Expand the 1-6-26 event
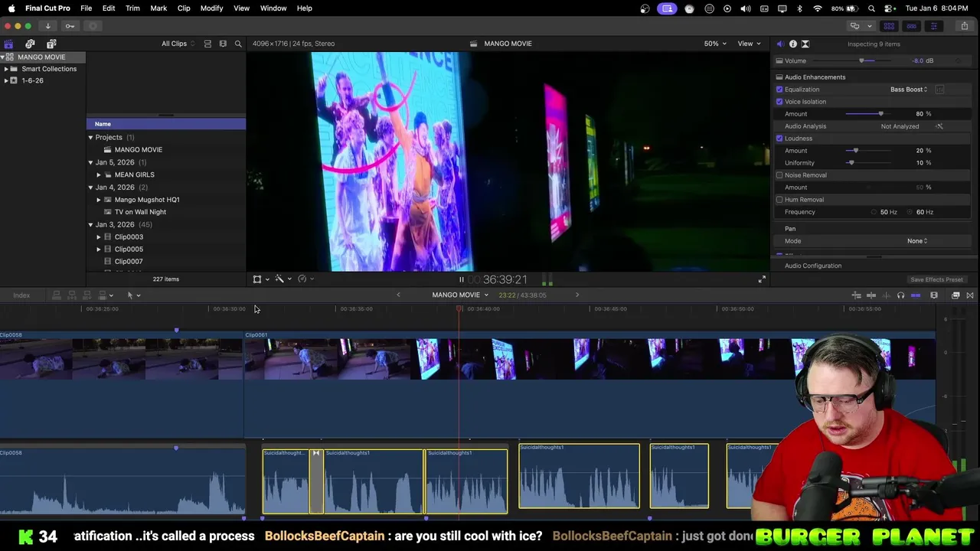 coord(6,80)
